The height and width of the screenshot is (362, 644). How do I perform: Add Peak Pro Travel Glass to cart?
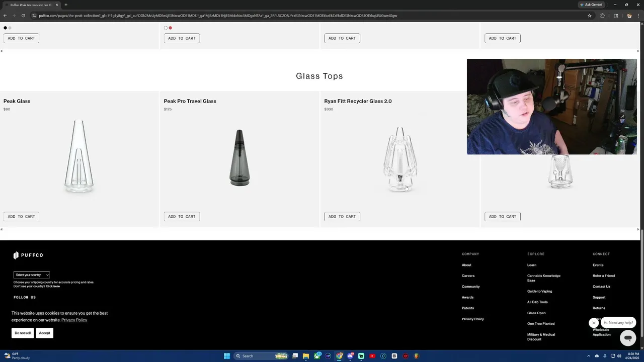tap(182, 217)
